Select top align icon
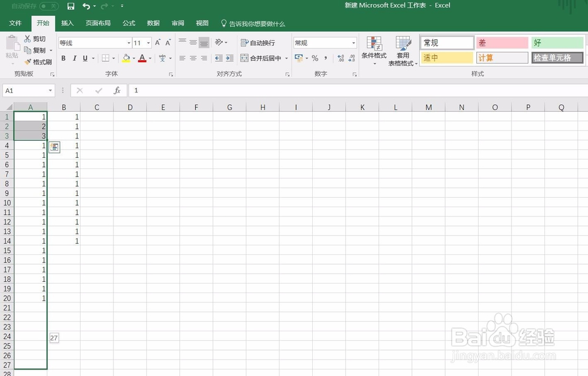Viewport: 588px width, 376px height. pyautogui.click(x=182, y=42)
